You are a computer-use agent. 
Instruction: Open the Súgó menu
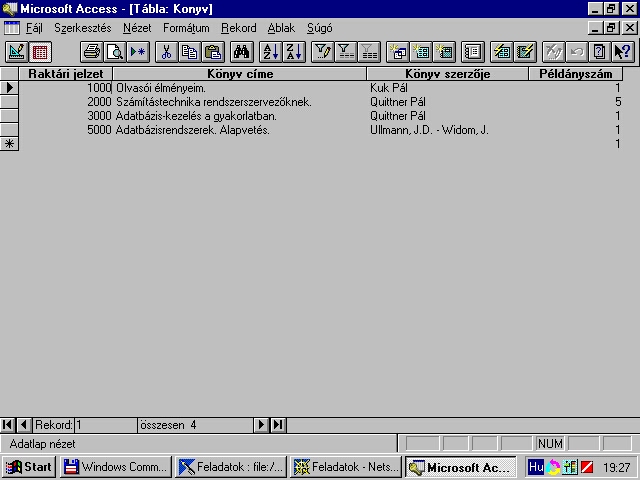(x=320, y=28)
